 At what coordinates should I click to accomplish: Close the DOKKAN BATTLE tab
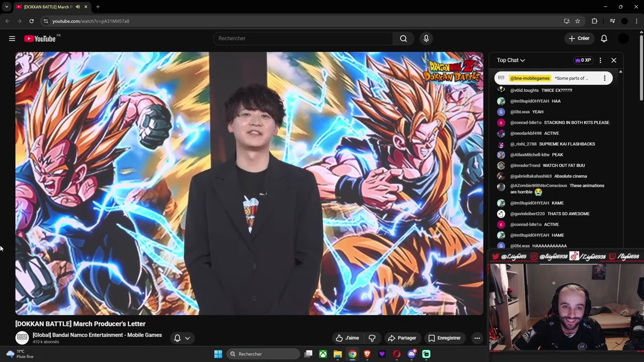(86, 7)
